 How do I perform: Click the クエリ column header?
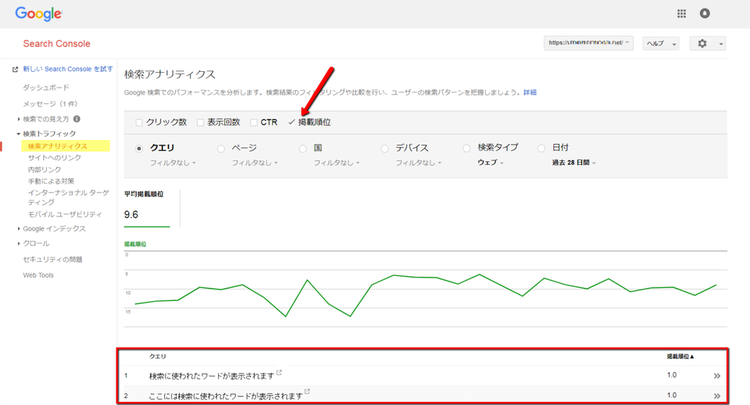(157, 356)
